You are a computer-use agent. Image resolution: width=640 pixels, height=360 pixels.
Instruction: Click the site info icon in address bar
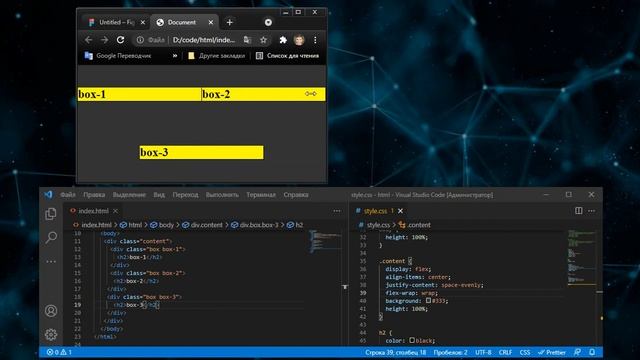click(x=140, y=40)
